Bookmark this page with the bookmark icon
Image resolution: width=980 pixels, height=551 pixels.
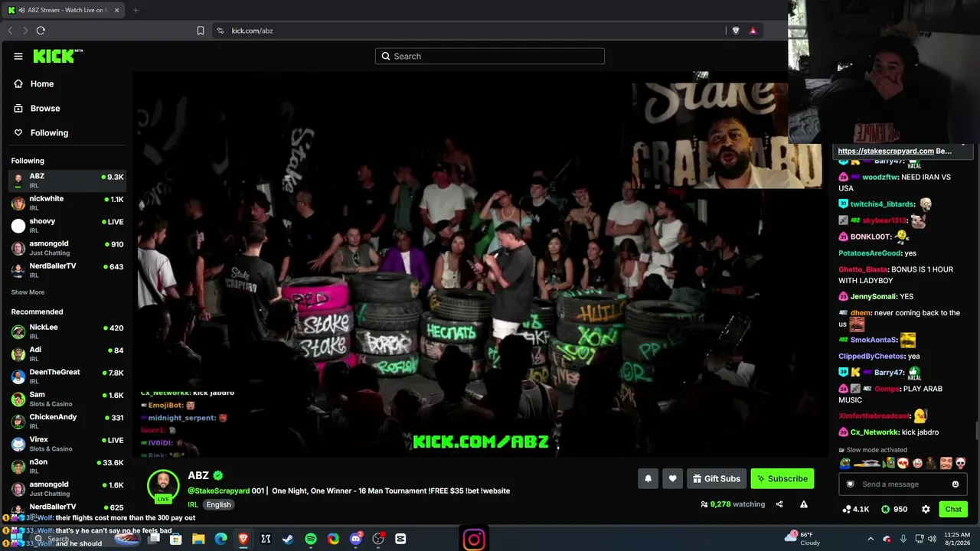(201, 31)
